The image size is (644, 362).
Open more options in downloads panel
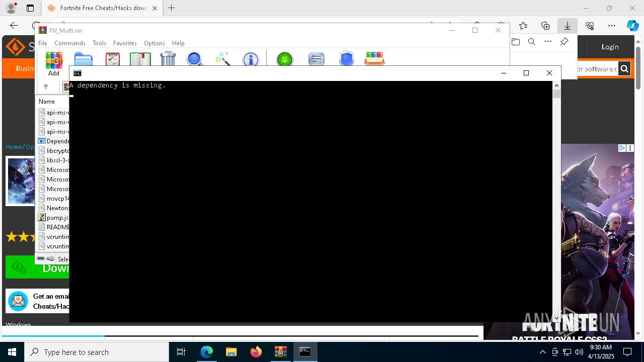point(548,42)
